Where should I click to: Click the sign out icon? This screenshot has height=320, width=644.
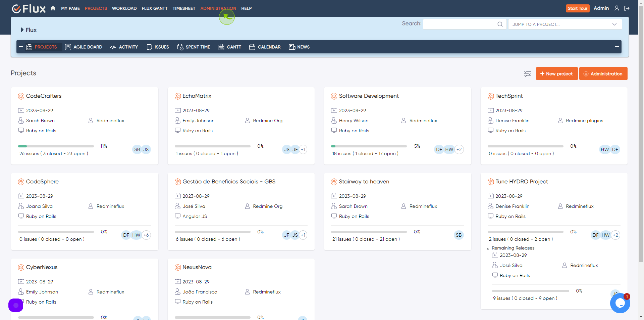click(627, 8)
